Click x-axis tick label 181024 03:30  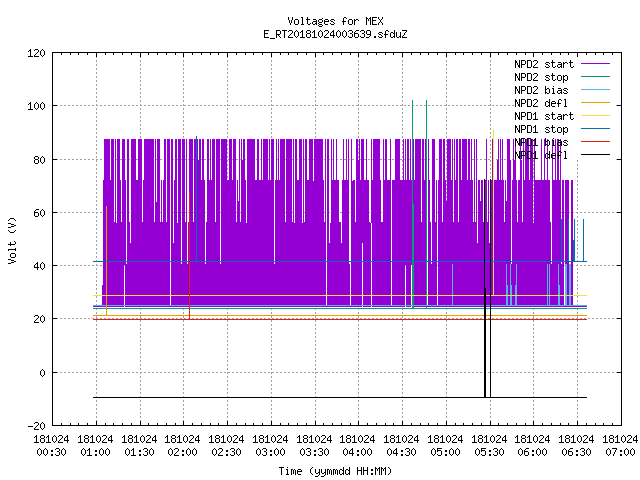click(x=314, y=446)
